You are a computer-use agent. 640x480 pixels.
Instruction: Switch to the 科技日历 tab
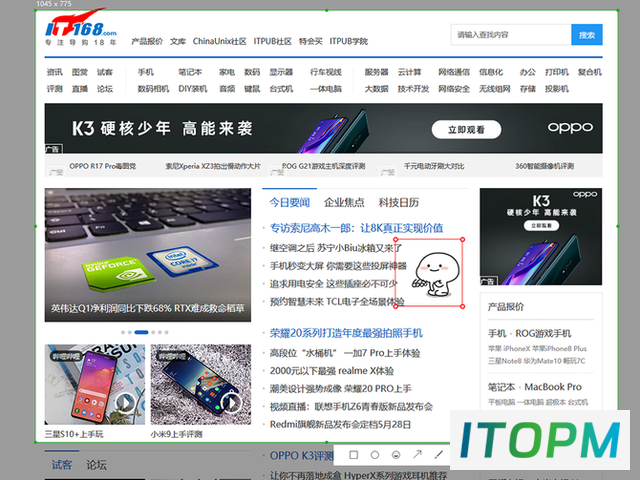click(x=399, y=202)
